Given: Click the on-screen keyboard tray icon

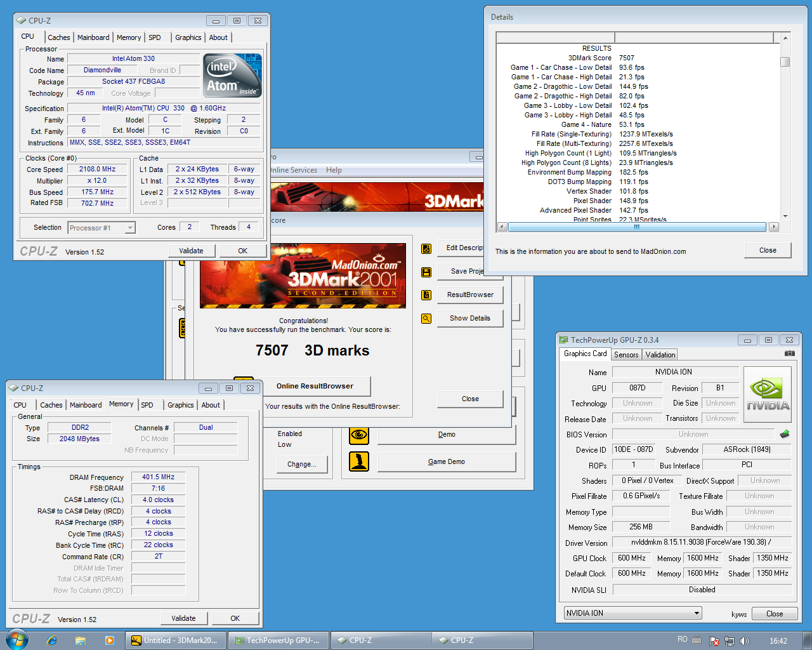Looking at the screenshot, I should (x=697, y=640).
